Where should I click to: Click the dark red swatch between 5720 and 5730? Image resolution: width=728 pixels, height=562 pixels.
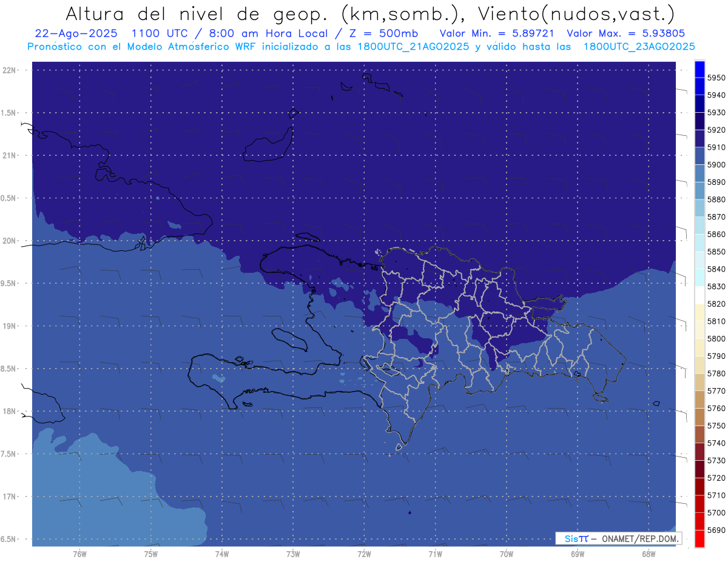click(x=699, y=469)
